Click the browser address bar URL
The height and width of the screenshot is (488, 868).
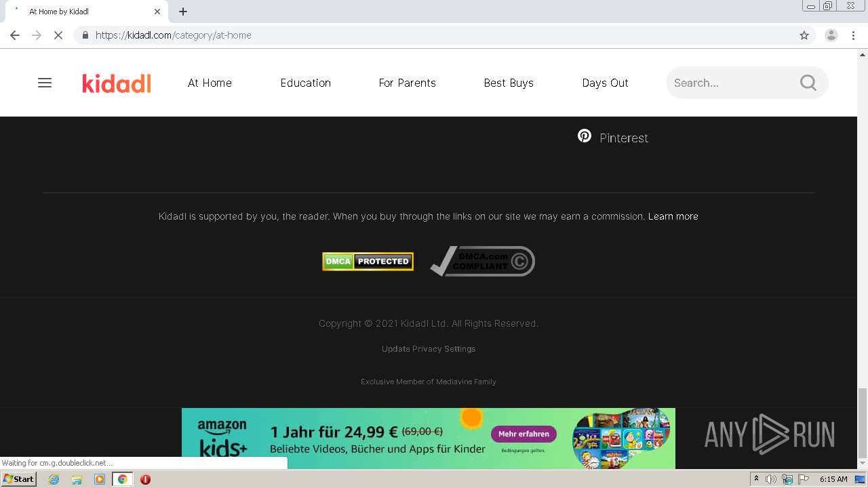tap(174, 35)
